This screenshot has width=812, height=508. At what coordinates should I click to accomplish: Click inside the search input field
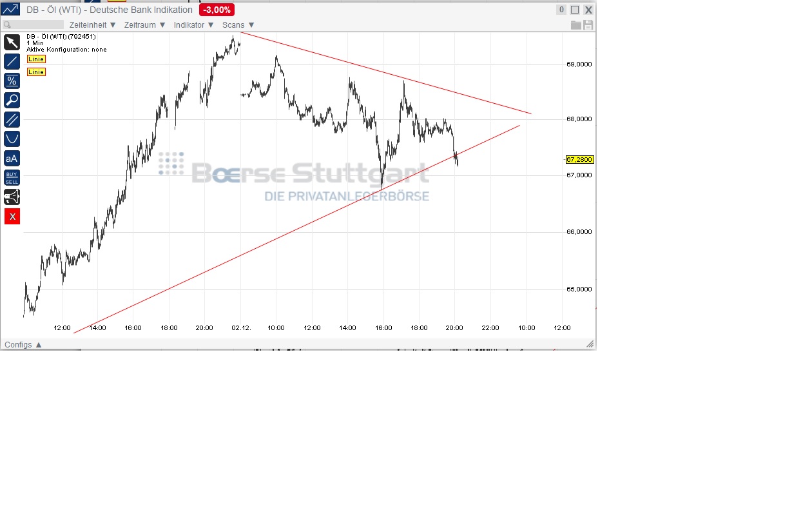tap(32, 24)
